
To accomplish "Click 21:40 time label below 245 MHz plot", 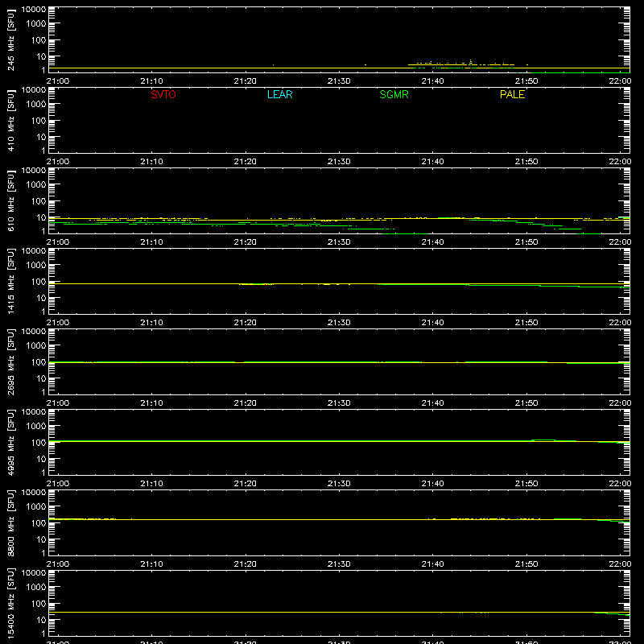I will pyautogui.click(x=432, y=81).
